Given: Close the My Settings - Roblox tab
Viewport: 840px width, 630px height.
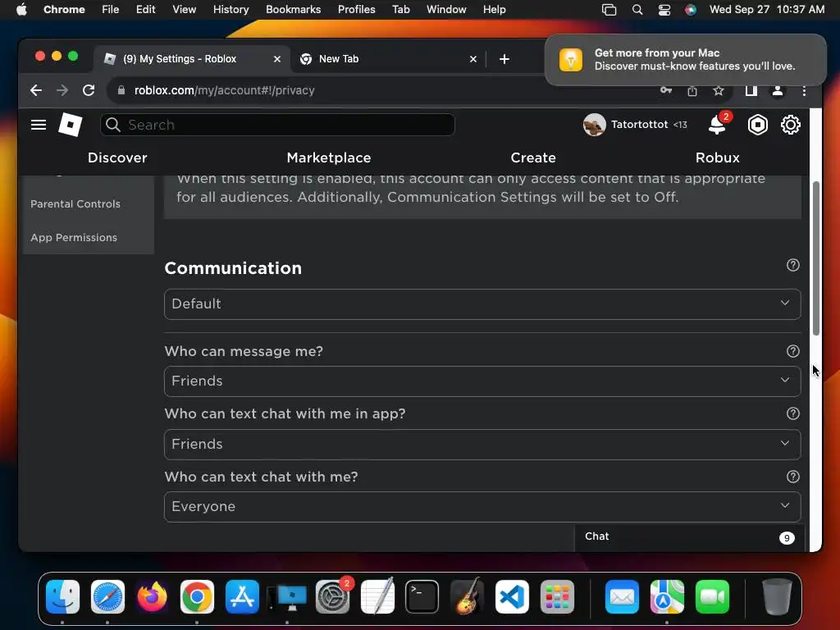Looking at the screenshot, I should pos(277,59).
